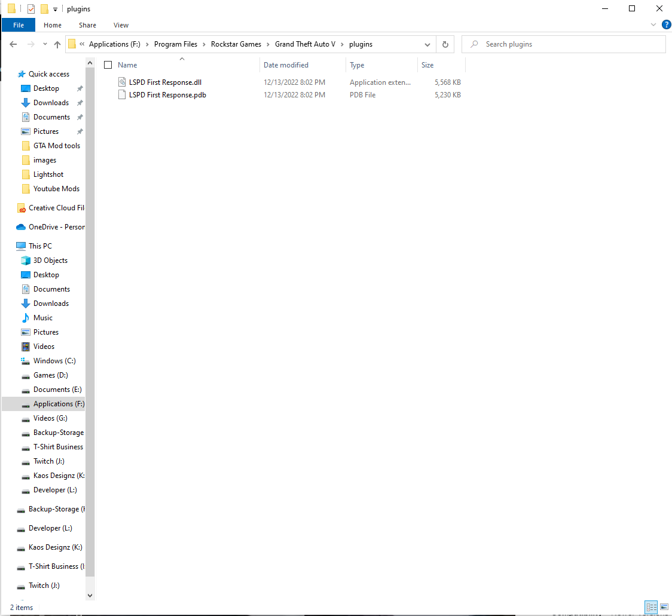This screenshot has width=672, height=616.
Task: Open the Share ribbon tab
Action: click(x=87, y=25)
